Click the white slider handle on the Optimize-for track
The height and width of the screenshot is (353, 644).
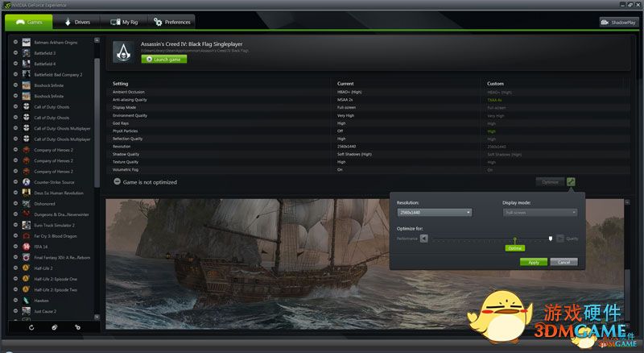coord(551,239)
